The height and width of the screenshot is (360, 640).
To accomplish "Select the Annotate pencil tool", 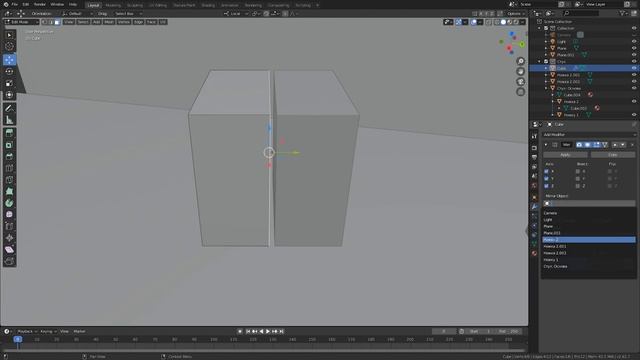I will click(9, 108).
